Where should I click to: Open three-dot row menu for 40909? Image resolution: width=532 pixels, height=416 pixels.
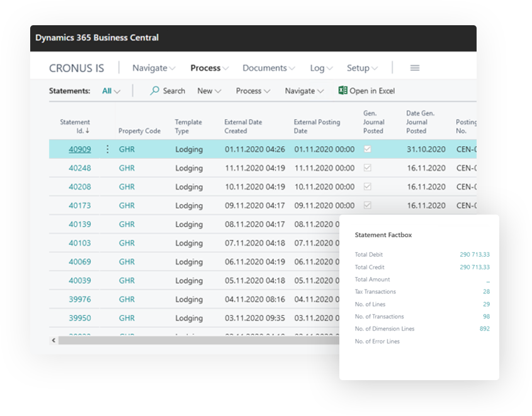107,149
